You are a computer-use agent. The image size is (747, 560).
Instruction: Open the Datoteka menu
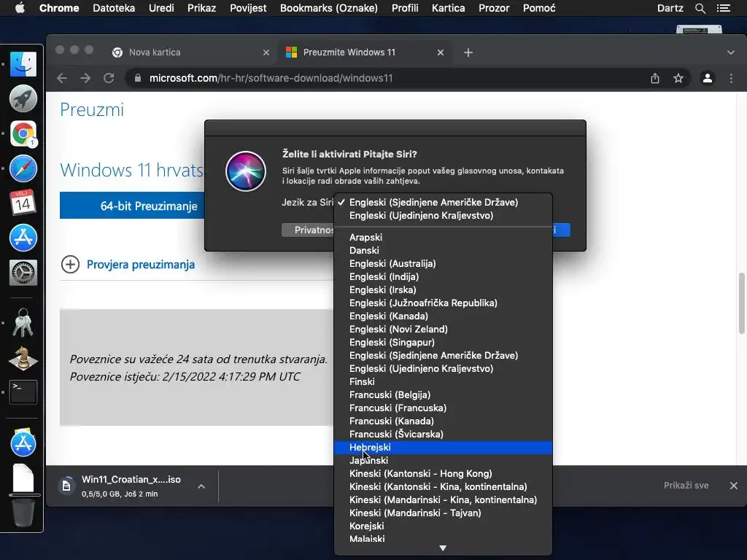[x=114, y=8]
